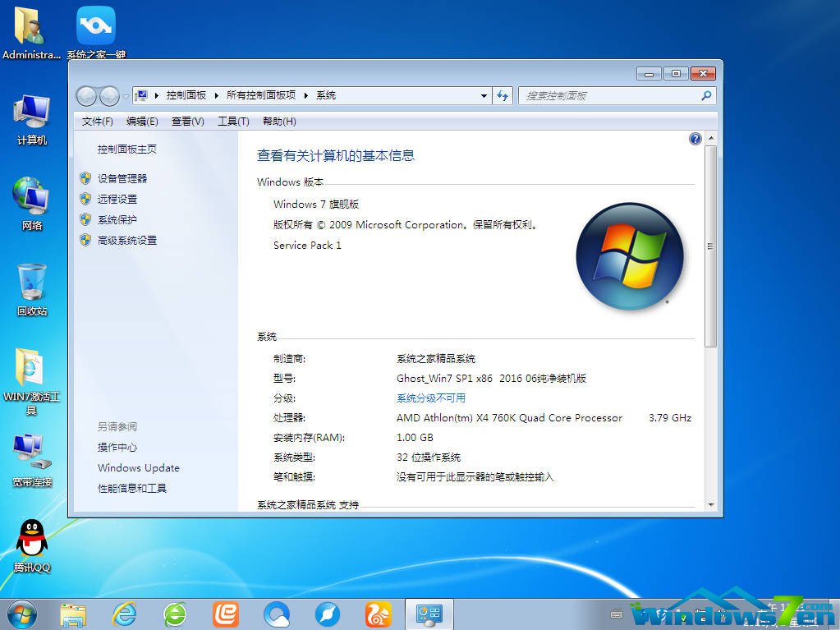Viewport: 840px width, 630px height.
Task: Launch the 系统之家一键 desktop shortcut
Action: click(x=95, y=25)
